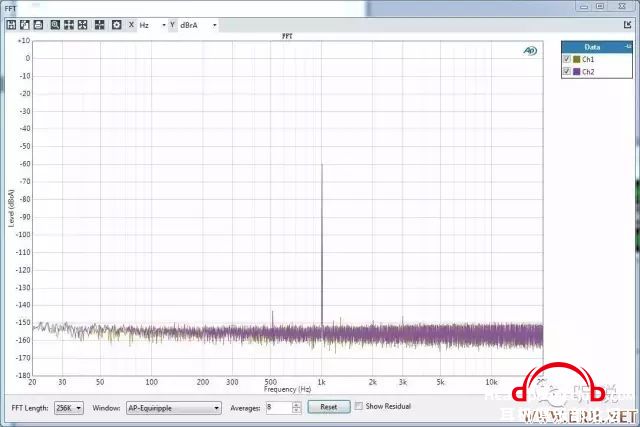640x427 pixels.
Task: Click the FFT graph title
Action: click(287, 36)
